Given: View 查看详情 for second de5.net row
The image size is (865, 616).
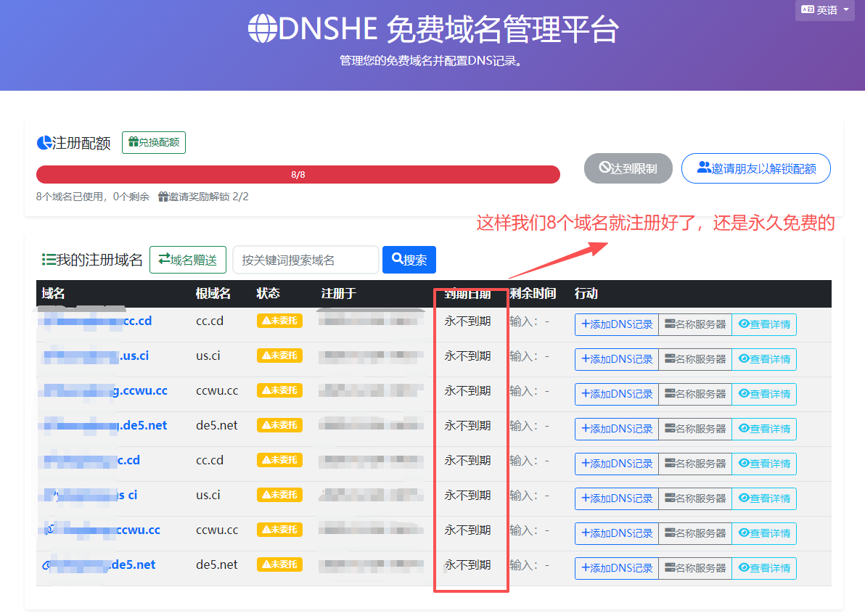Looking at the screenshot, I should tap(764, 568).
